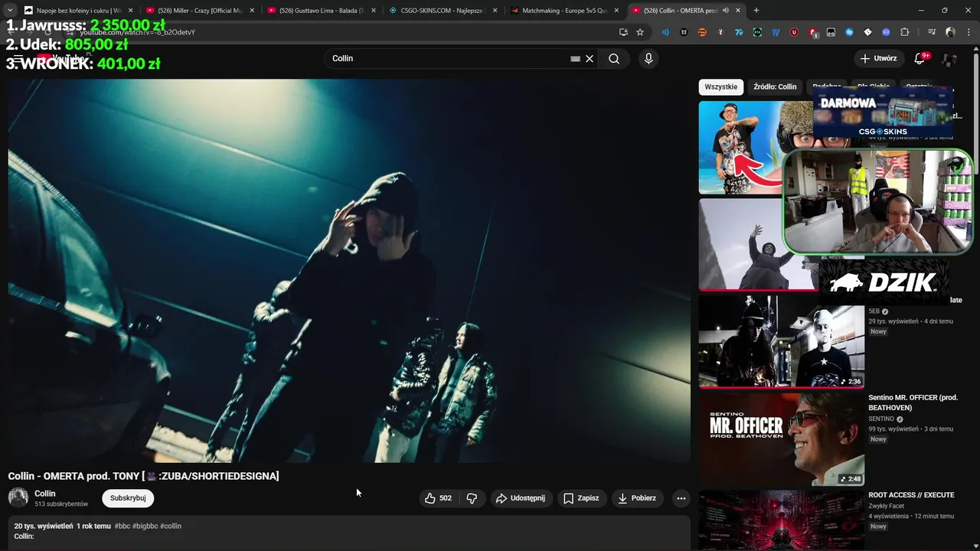The width and height of the screenshot is (980, 551).
Task: Open the MR. OFFICER video thumbnail
Action: pos(782,439)
